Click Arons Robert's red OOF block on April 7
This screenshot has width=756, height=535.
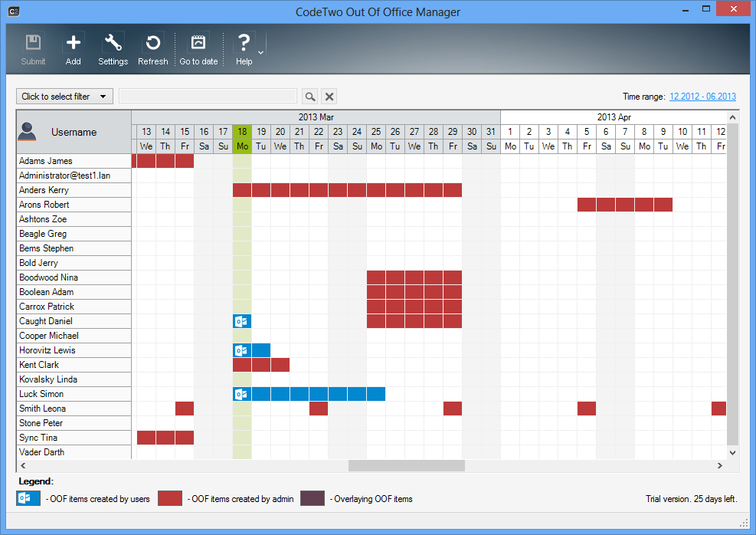(625, 205)
